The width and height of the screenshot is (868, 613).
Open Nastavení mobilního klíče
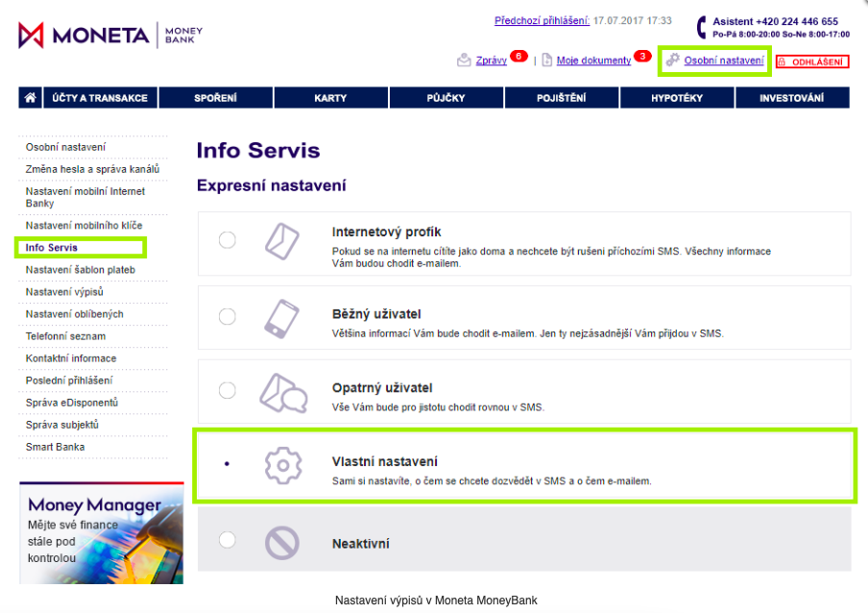tap(84, 226)
